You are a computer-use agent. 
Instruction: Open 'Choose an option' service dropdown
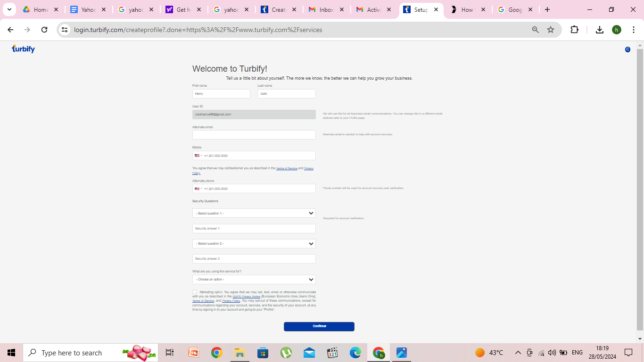254,280
